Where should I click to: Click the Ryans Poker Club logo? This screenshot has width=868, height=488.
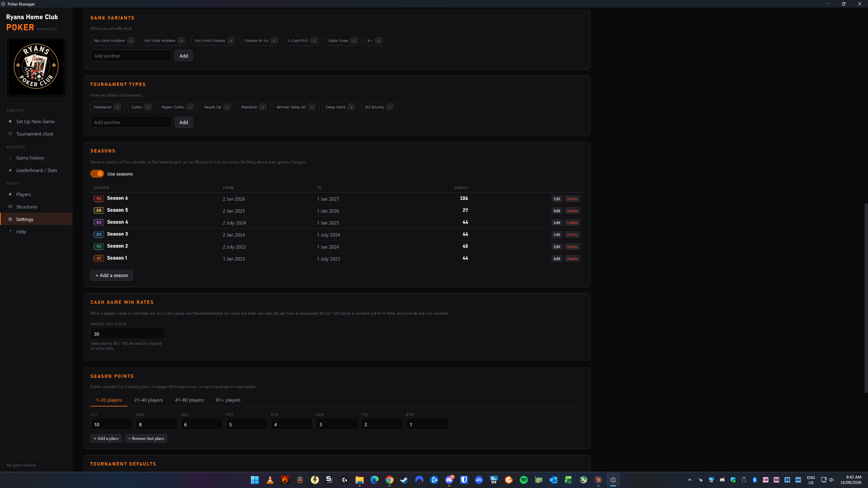tap(36, 67)
